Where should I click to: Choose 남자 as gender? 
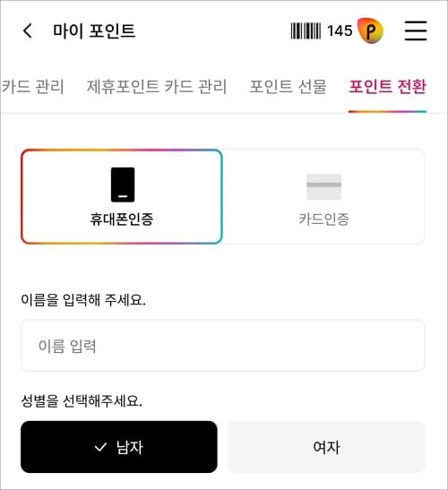pos(119,447)
